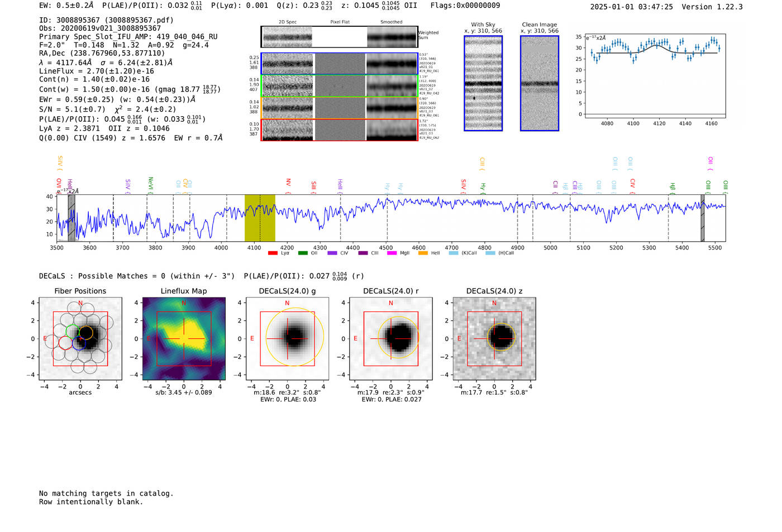Click the EWr: 0, PLAE: 0.027 caption
Viewport: 782px width, 532px height.
tap(392, 400)
